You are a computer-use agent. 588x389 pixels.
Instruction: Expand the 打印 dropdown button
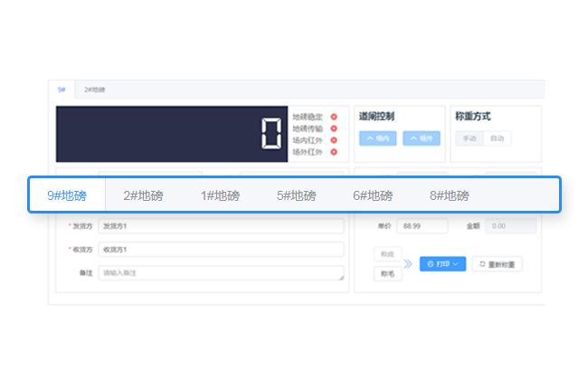pos(442,264)
